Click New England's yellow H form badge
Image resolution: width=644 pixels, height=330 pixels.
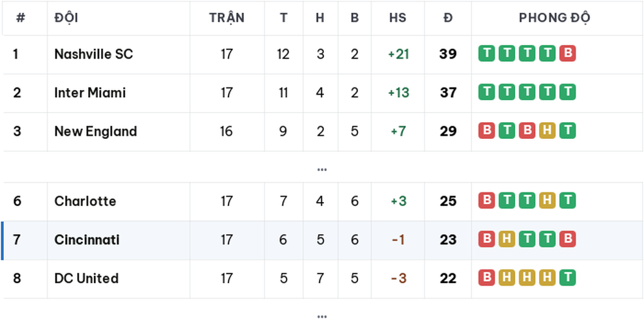[x=547, y=131]
